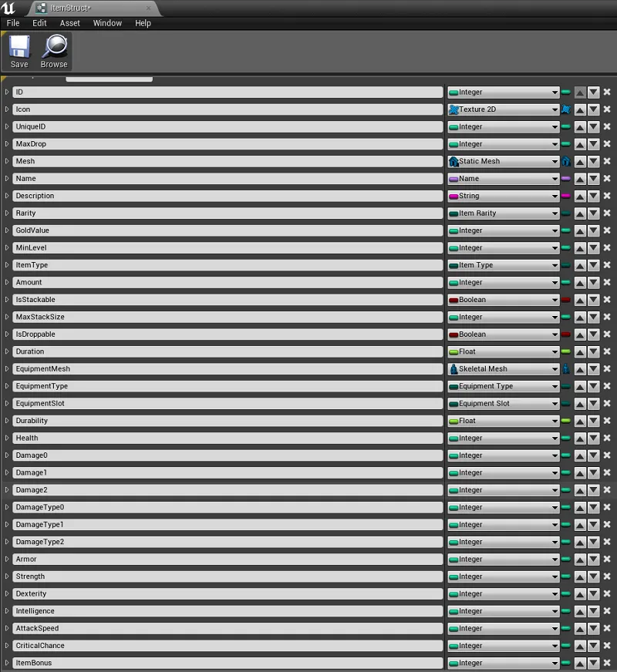Expand the CriticalChance variable row

point(7,646)
